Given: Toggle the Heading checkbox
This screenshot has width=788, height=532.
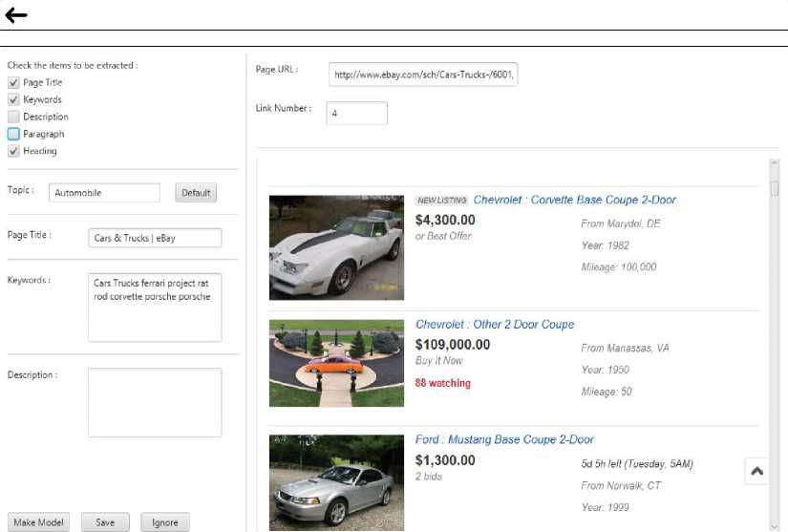Looking at the screenshot, I should [x=13, y=151].
